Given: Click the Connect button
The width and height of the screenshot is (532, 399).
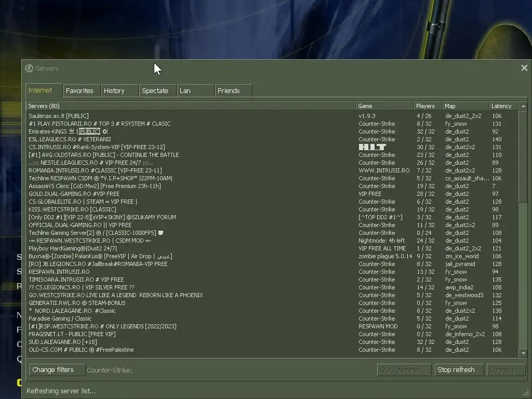Looking at the screenshot, I should (x=506, y=370).
